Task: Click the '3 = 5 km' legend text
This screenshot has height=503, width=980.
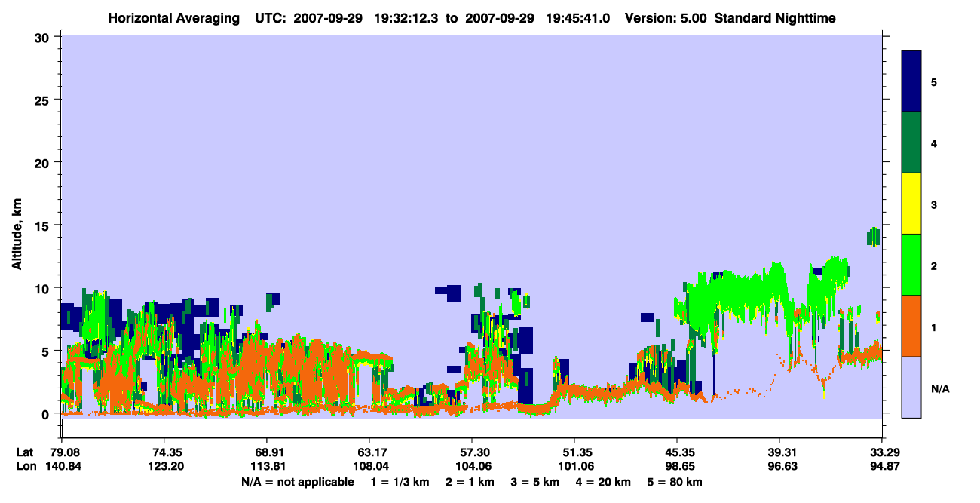Action: 534,481
